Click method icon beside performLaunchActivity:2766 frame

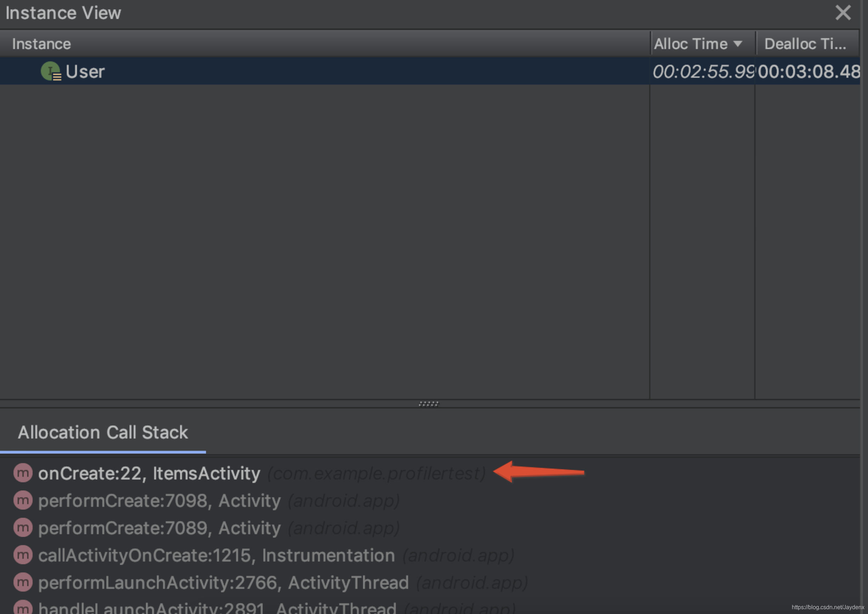point(23,582)
